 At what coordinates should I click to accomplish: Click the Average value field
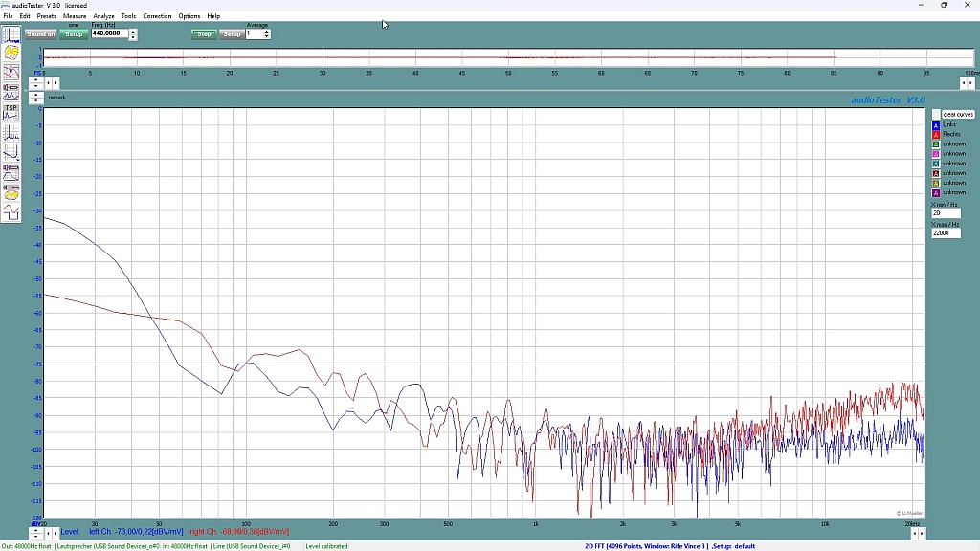(x=254, y=33)
